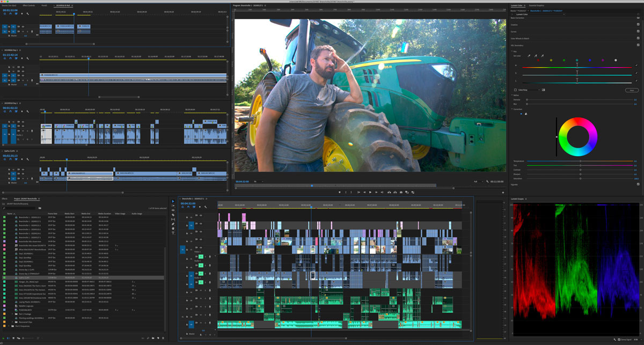
Task: Toggle Linked Selection in the timeline
Action: (x=194, y=207)
